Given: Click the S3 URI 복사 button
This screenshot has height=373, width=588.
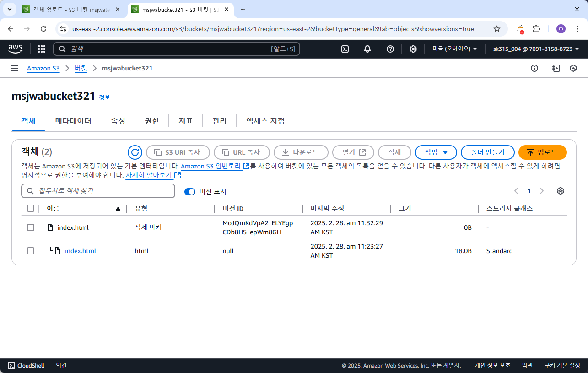Looking at the screenshot, I should [178, 152].
